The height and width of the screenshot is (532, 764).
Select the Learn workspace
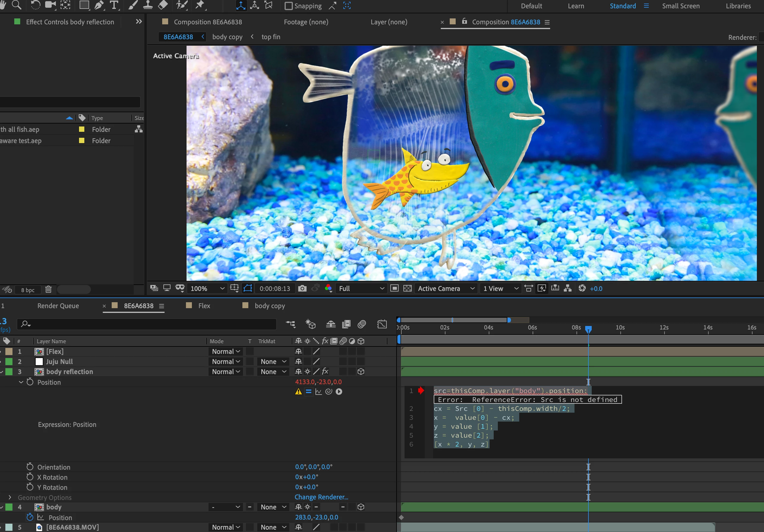[x=576, y=6]
